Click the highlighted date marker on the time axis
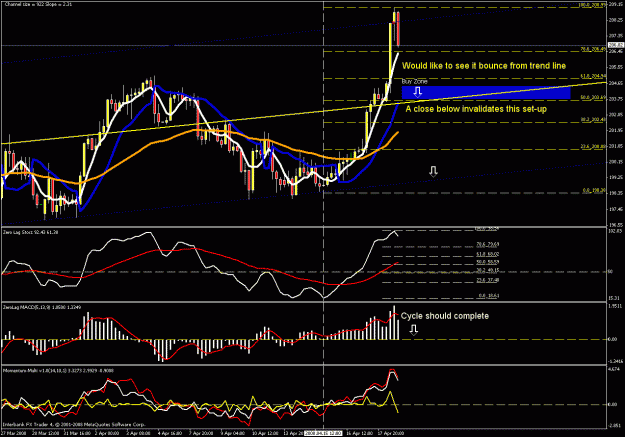This screenshot has height=437, width=625. tap(323, 433)
